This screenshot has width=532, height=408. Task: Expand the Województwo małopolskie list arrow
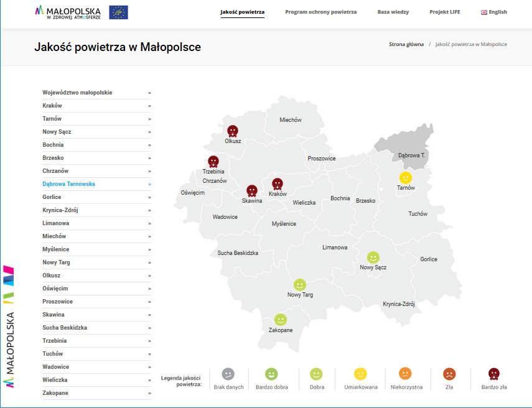(x=149, y=93)
